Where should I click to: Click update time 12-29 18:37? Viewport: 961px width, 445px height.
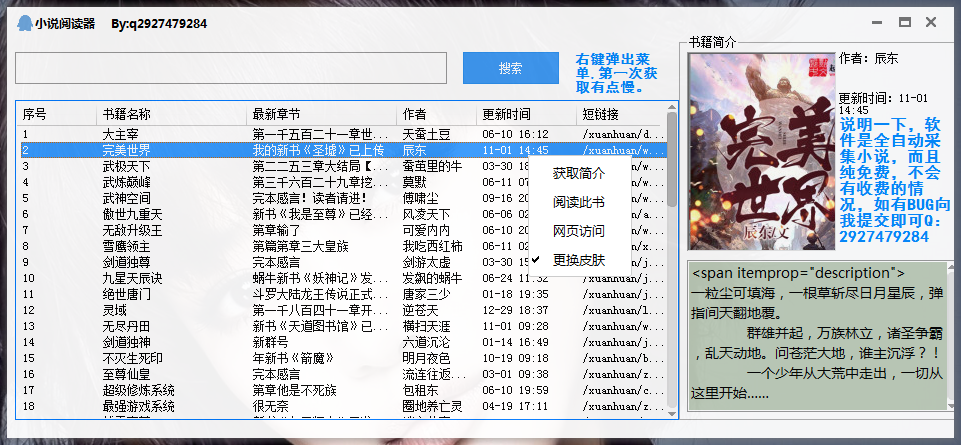click(x=515, y=310)
